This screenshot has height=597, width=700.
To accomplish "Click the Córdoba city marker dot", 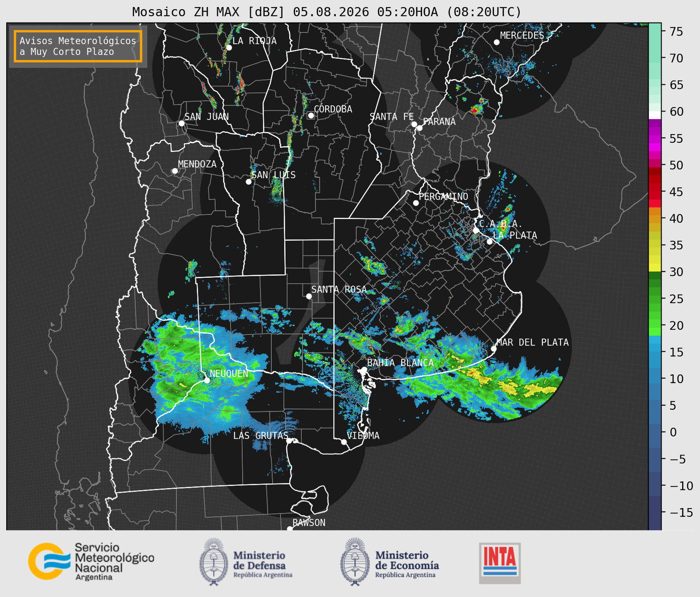I will pos(311,115).
